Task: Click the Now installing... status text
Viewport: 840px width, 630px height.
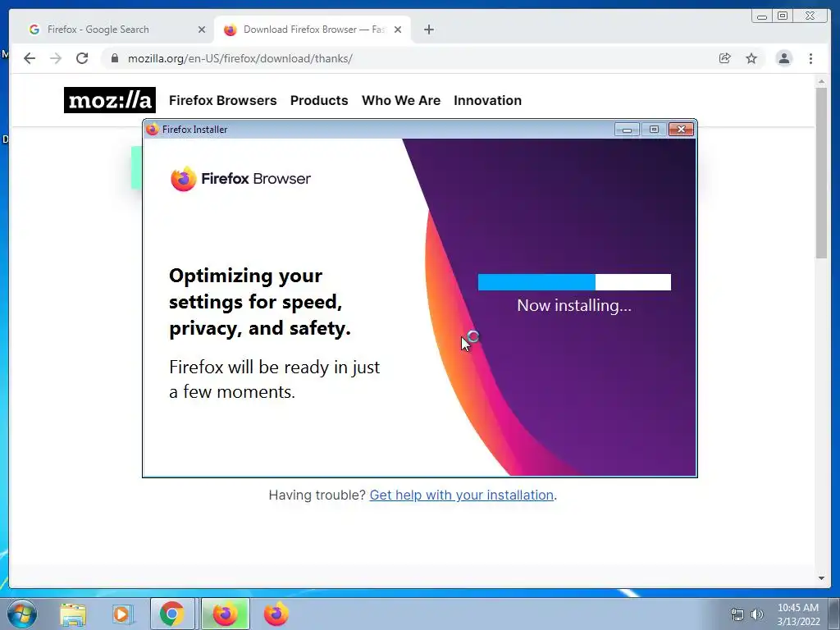Action: tap(574, 305)
